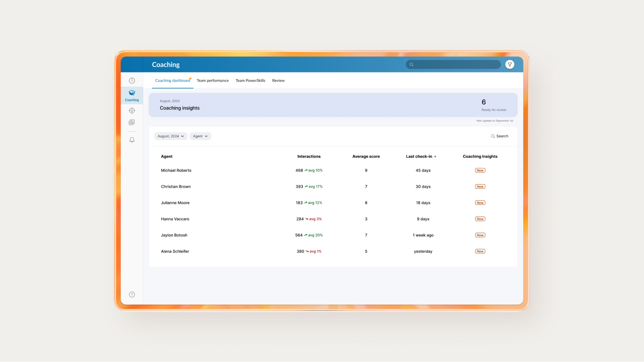The width and height of the screenshot is (644, 362).
Task: Open the library documents sidebar icon
Action: (132, 122)
